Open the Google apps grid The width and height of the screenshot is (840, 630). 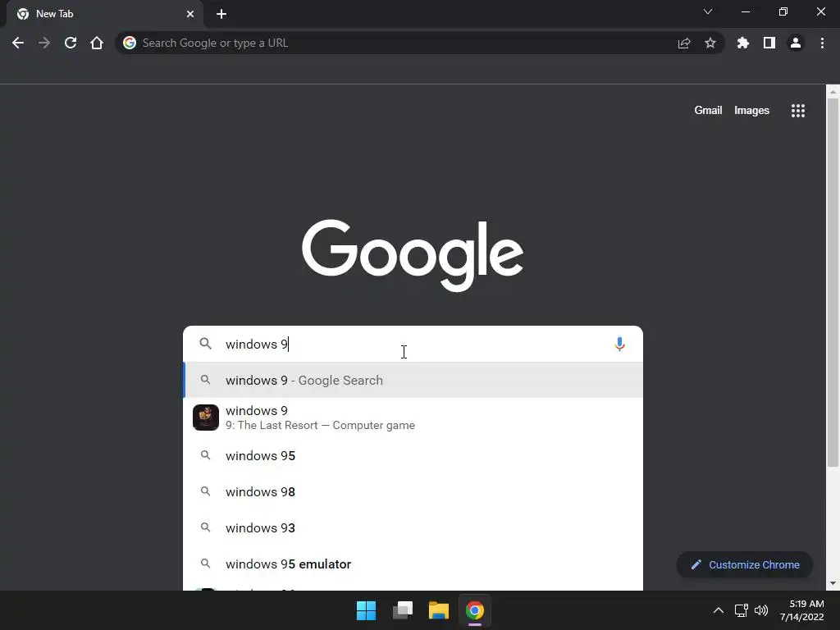tap(797, 111)
